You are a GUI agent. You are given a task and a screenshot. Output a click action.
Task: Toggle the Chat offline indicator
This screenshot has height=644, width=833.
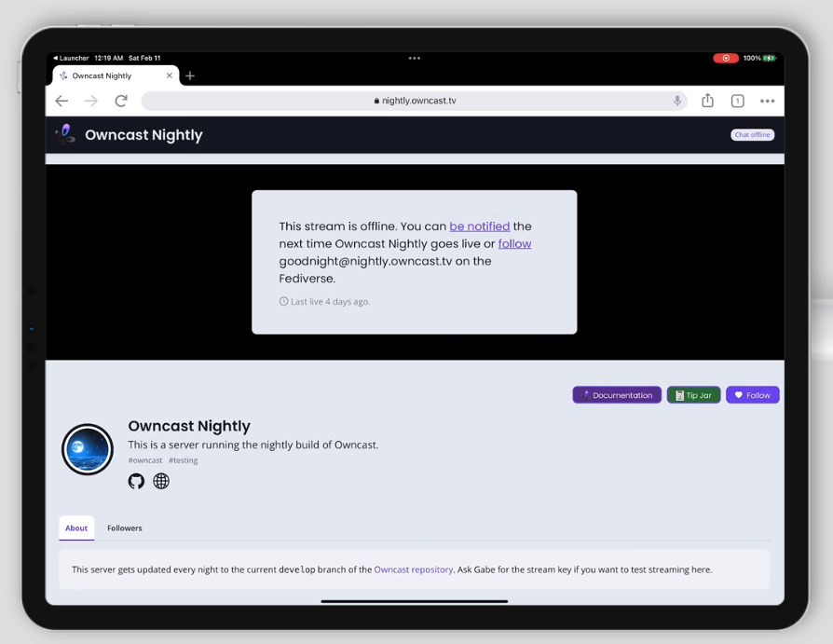(x=752, y=134)
